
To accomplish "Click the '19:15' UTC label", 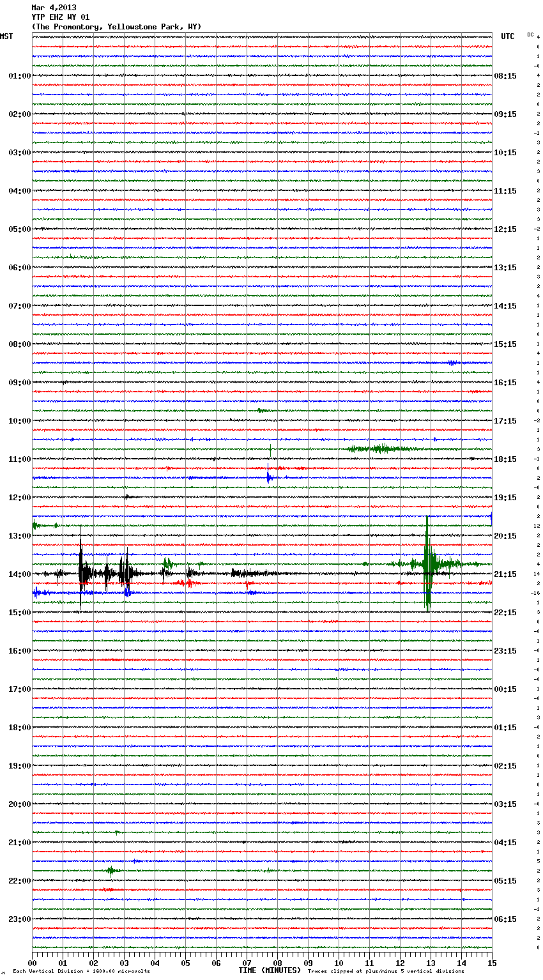I will tap(505, 498).
